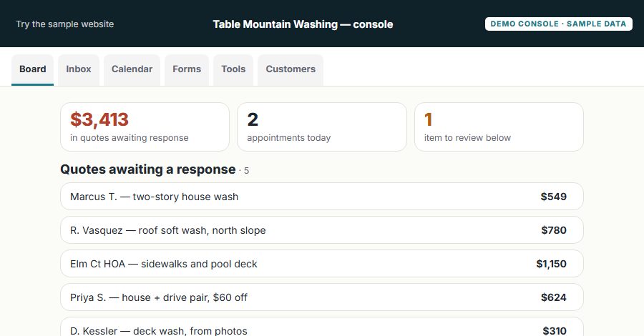Click the 'Try the sample website' link
This screenshot has width=644, height=336.
65,24
